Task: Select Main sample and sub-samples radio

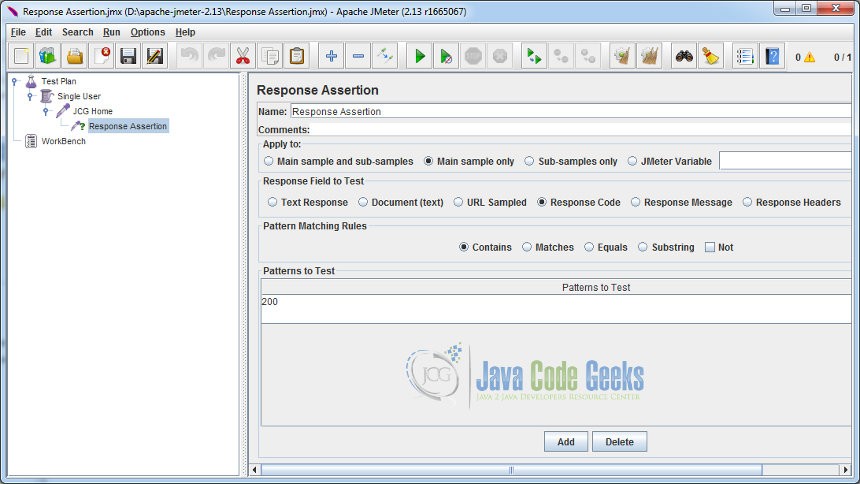Action: click(268, 161)
